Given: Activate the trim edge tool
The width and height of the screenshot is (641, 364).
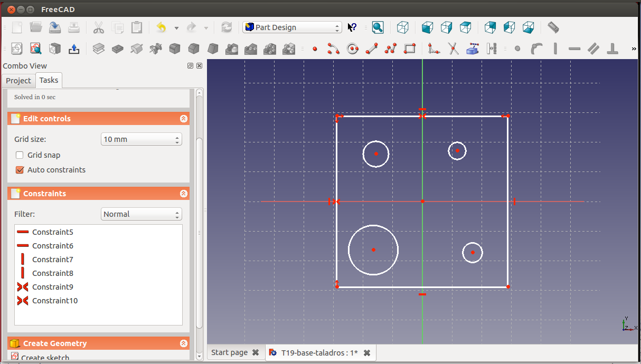Looking at the screenshot, I should click(453, 49).
